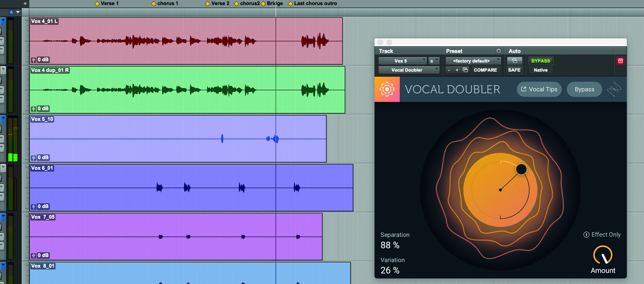Viewport: 644px width, 284px height.
Task: Click the 0 dB clip gain on Vox 4 dup_01 R
Action: click(43, 109)
